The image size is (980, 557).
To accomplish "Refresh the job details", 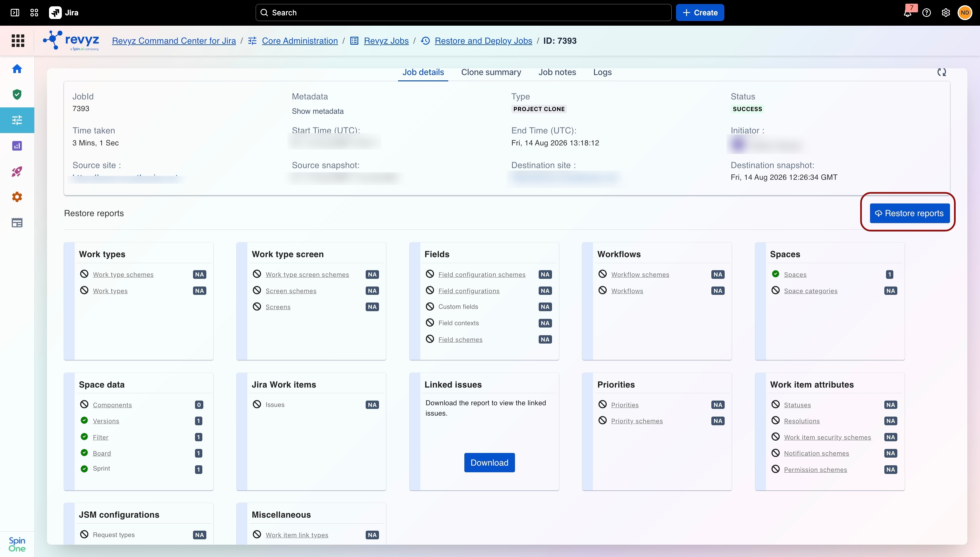I will [x=942, y=72].
